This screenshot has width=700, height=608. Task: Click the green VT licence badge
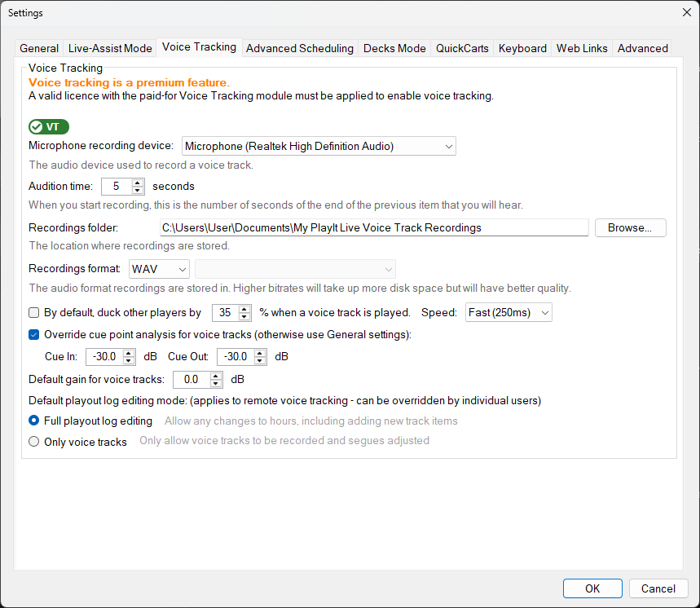click(49, 127)
